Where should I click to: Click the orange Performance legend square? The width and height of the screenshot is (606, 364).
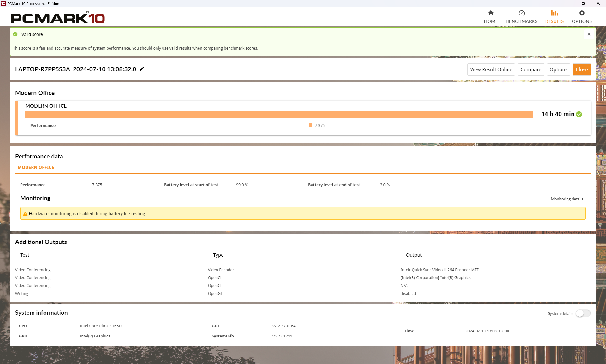pyautogui.click(x=311, y=125)
